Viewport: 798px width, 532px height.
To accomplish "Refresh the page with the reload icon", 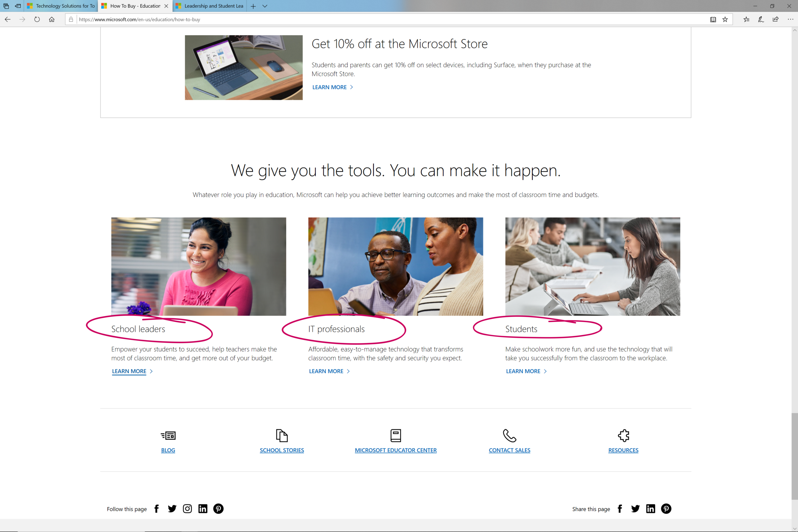I will click(x=37, y=19).
